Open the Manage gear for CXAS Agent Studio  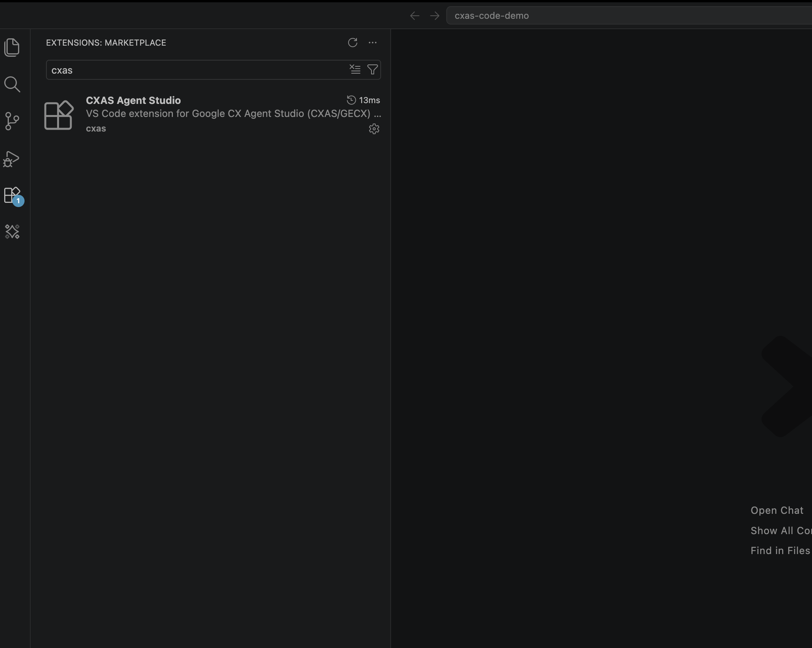pyautogui.click(x=374, y=129)
